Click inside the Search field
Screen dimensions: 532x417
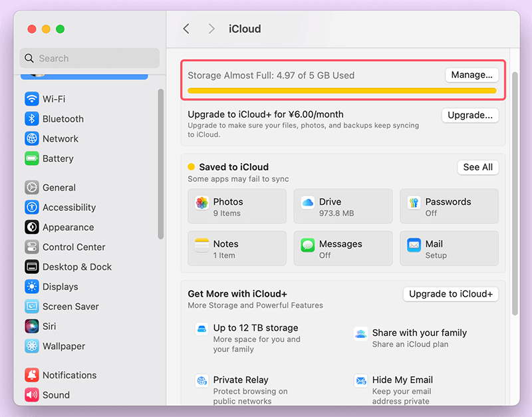pyautogui.click(x=89, y=58)
